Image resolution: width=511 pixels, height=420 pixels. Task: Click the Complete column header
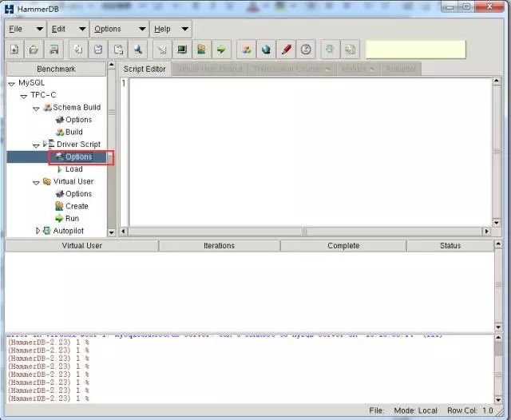tap(343, 246)
